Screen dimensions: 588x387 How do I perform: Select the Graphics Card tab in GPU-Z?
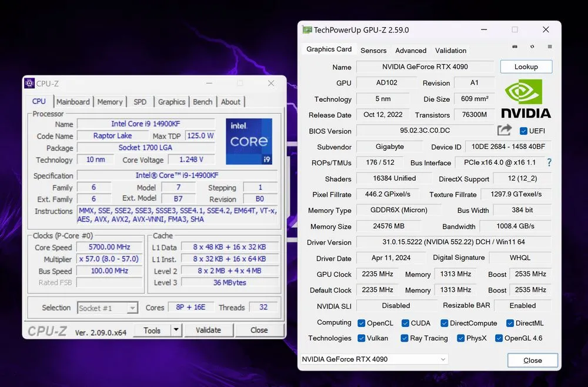coord(329,49)
